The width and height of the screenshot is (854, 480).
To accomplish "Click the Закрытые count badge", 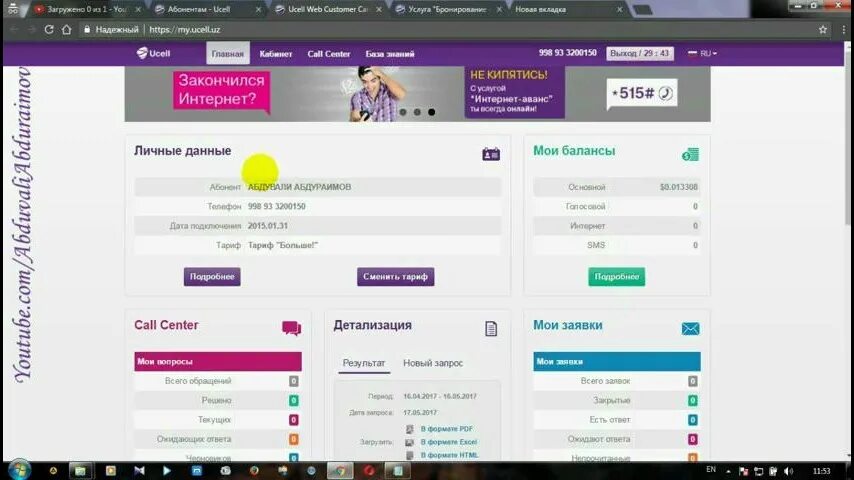I will tap(693, 400).
